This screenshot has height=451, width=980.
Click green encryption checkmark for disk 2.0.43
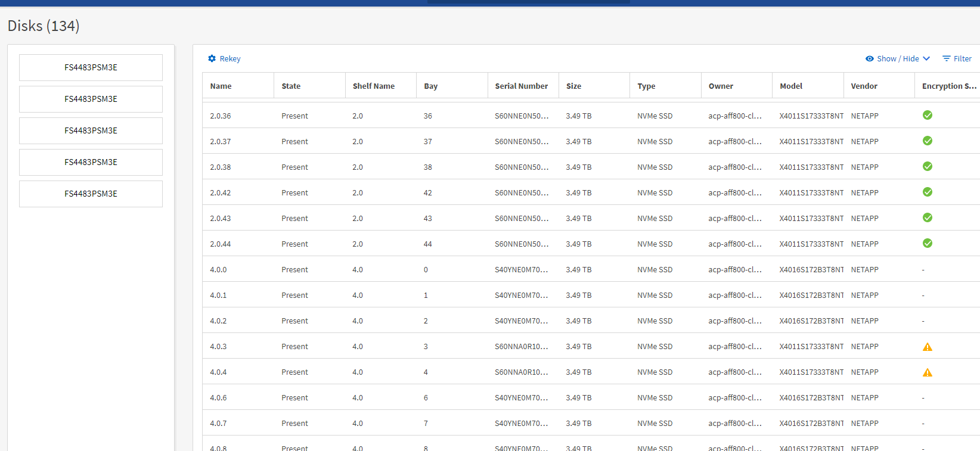pyautogui.click(x=927, y=217)
